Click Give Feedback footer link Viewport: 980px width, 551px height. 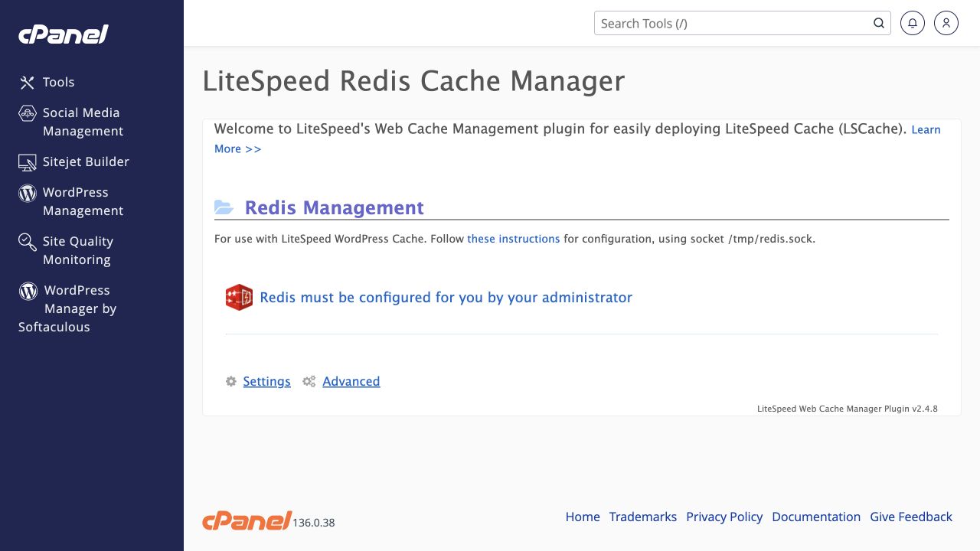pyautogui.click(x=911, y=517)
